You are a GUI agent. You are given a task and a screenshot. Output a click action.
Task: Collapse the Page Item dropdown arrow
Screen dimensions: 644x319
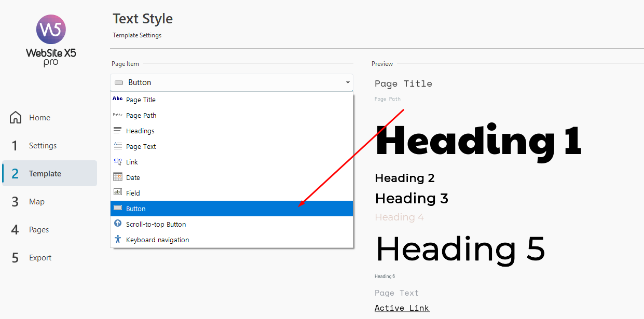pyautogui.click(x=347, y=82)
